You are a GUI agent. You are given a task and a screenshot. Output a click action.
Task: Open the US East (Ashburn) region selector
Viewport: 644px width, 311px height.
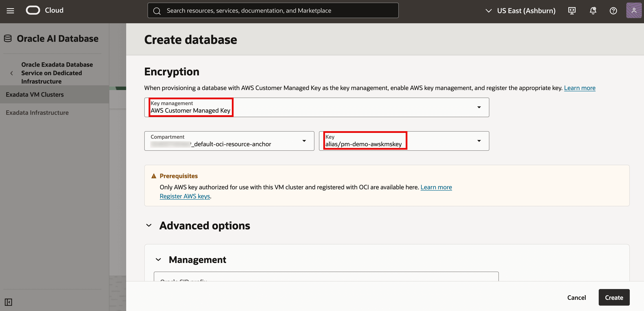[x=520, y=11]
